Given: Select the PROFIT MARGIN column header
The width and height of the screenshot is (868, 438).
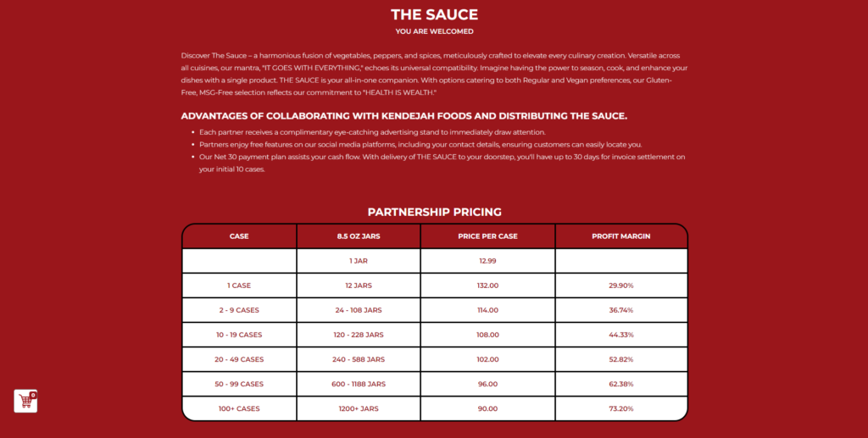Looking at the screenshot, I should click(x=620, y=236).
